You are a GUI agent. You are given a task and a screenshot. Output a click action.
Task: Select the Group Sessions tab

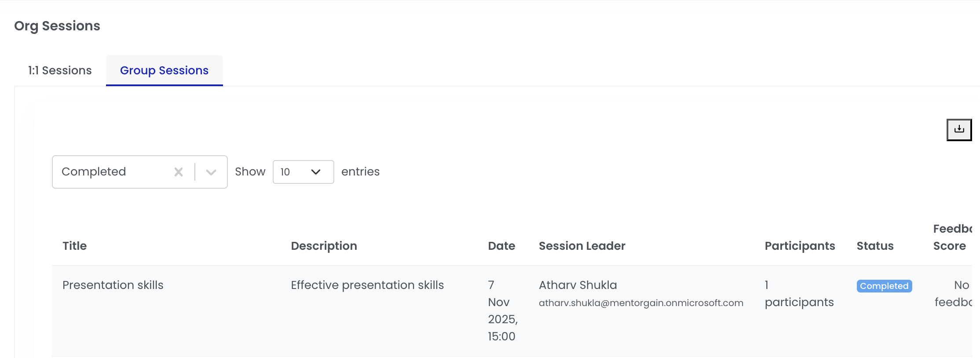[164, 70]
